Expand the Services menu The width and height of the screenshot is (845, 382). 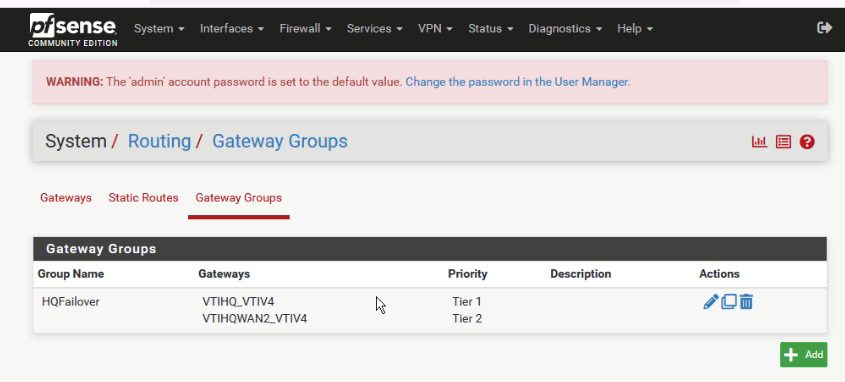click(375, 29)
